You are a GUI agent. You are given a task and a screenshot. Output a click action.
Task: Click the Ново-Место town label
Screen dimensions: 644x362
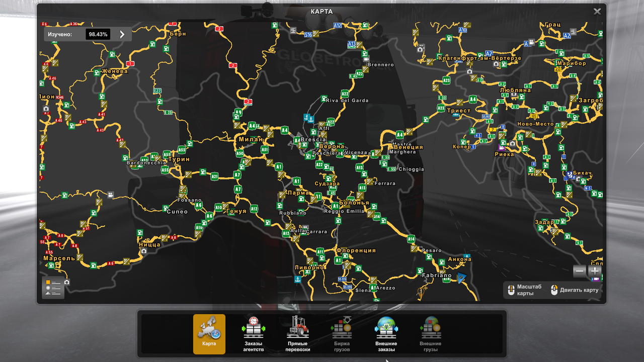click(x=536, y=124)
